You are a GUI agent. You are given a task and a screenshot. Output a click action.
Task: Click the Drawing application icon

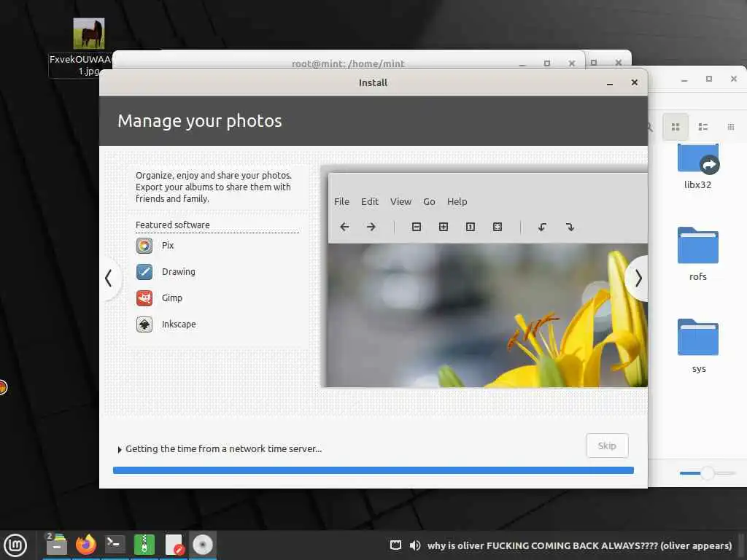click(x=144, y=272)
